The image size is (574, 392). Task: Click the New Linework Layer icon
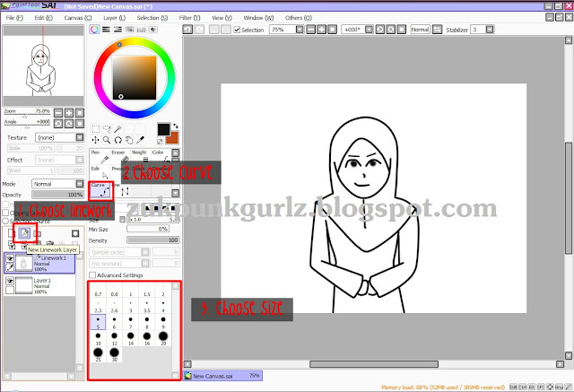pyautogui.click(x=24, y=233)
